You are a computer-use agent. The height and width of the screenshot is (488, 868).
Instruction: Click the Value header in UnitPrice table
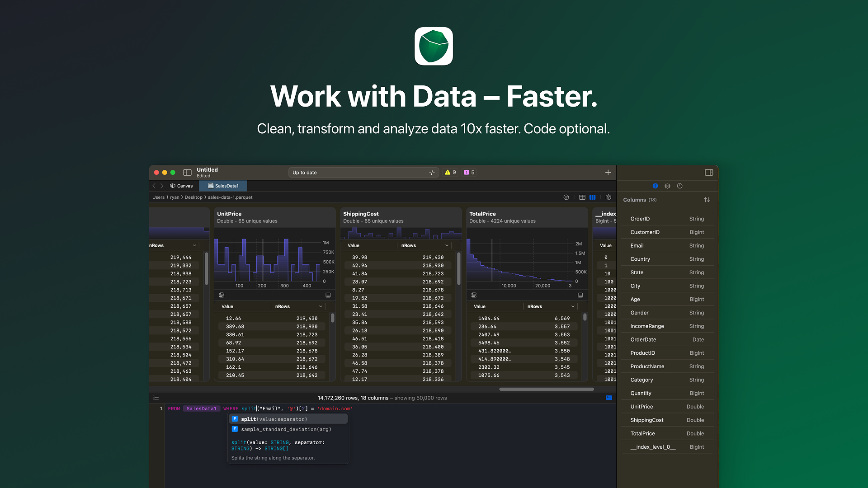(x=227, y=307)
